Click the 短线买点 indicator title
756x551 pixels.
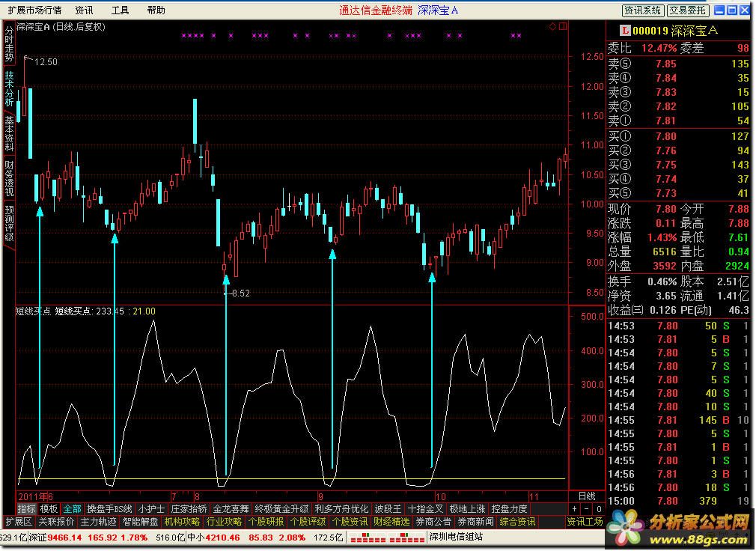click(33, 311)
